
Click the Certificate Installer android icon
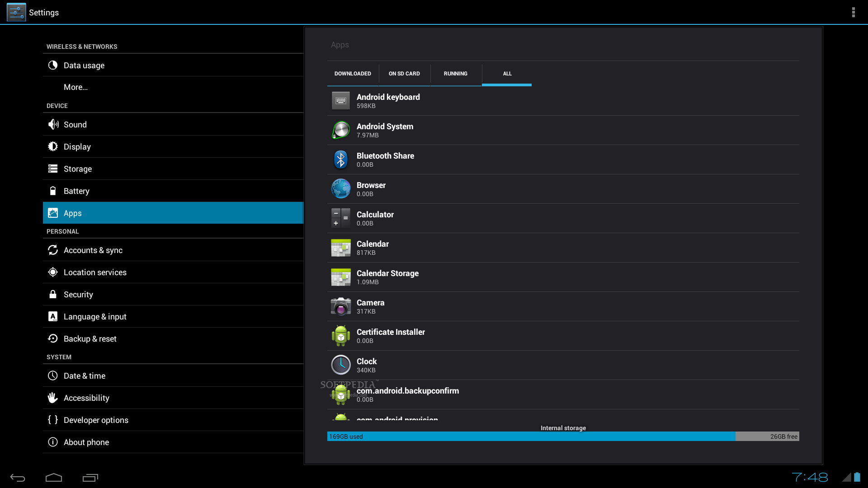click(x=341, y=336)
